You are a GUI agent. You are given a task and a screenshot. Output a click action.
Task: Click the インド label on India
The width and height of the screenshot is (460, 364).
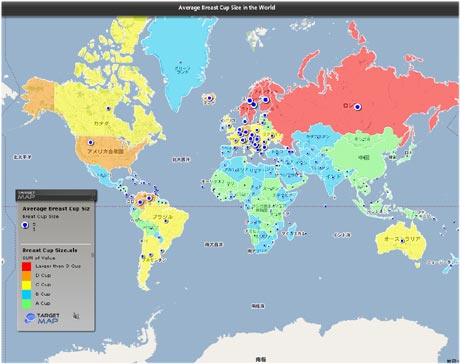[333, 176]
